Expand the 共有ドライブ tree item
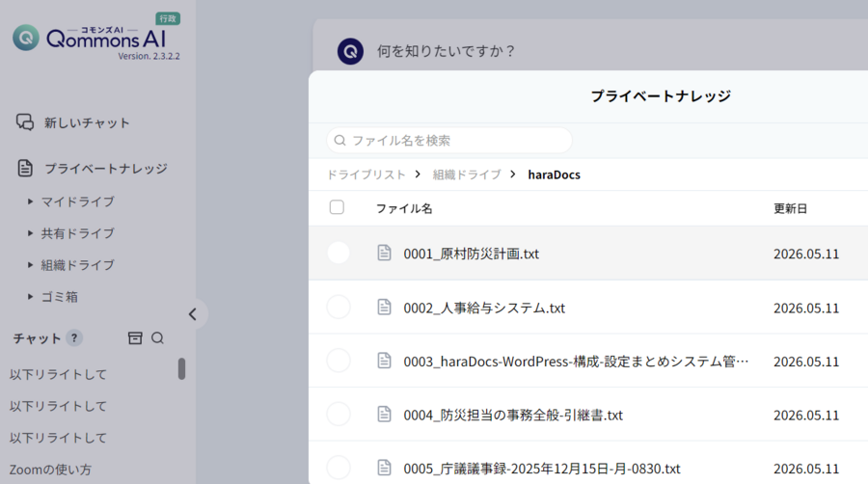The width and height of the screenshot is (868, 484). click(31, 233)
